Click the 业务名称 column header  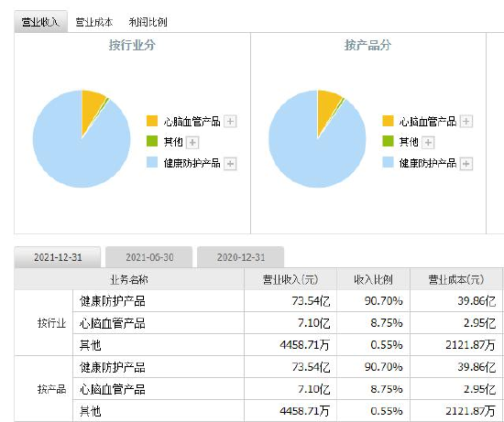pyautogui.click(x=129, y=279)
